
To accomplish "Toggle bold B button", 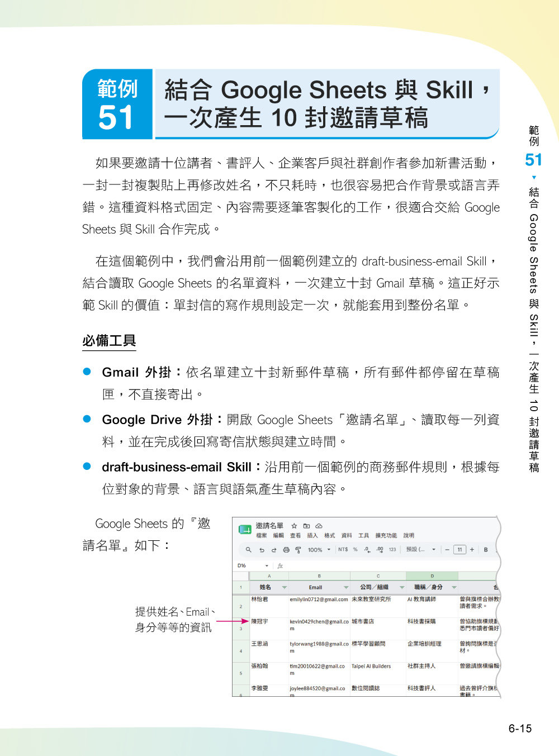I will tap(486, 550).
